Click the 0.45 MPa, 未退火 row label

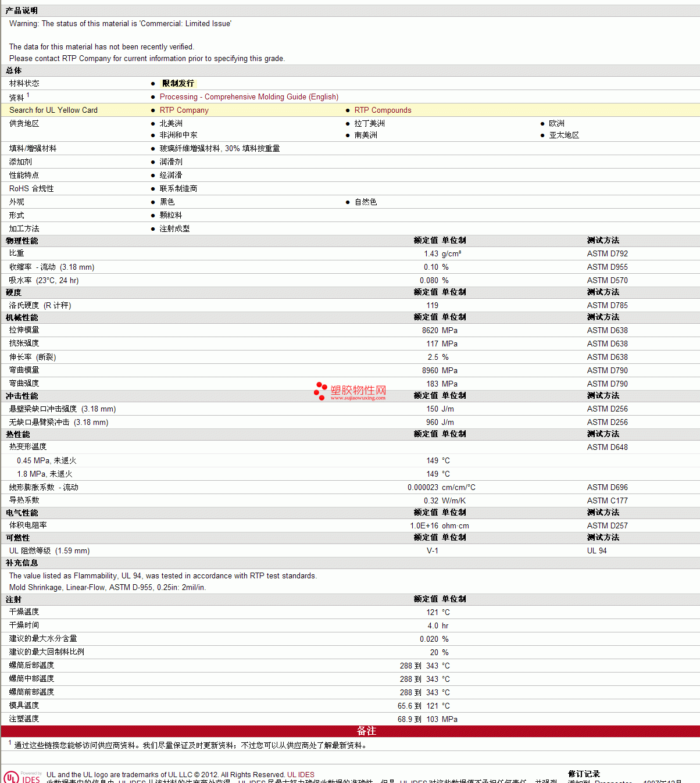[47, 461]
